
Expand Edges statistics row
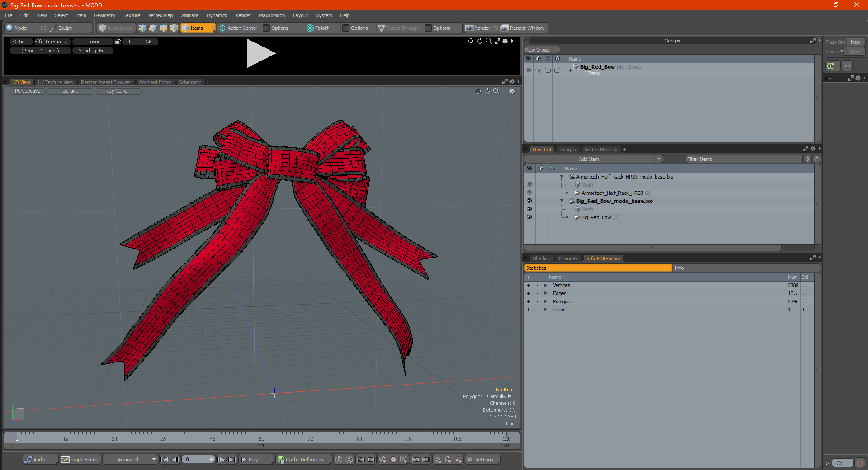[x=546, y=293]
